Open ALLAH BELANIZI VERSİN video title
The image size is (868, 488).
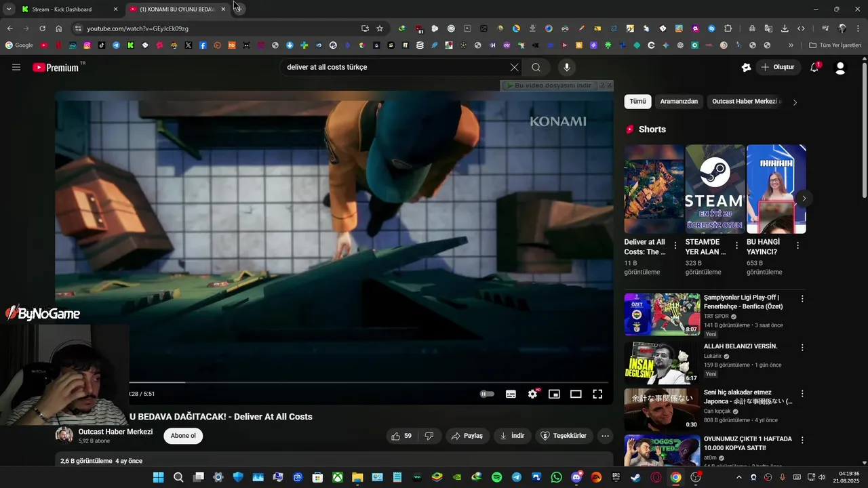point(741,346)
